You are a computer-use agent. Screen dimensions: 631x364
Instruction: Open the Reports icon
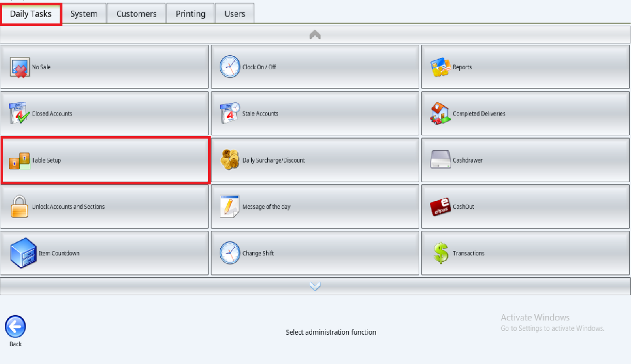click(x=441, y=67)
